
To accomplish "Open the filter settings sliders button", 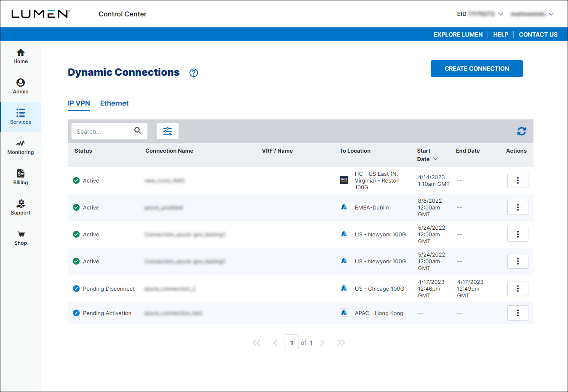I will point(168,131).
